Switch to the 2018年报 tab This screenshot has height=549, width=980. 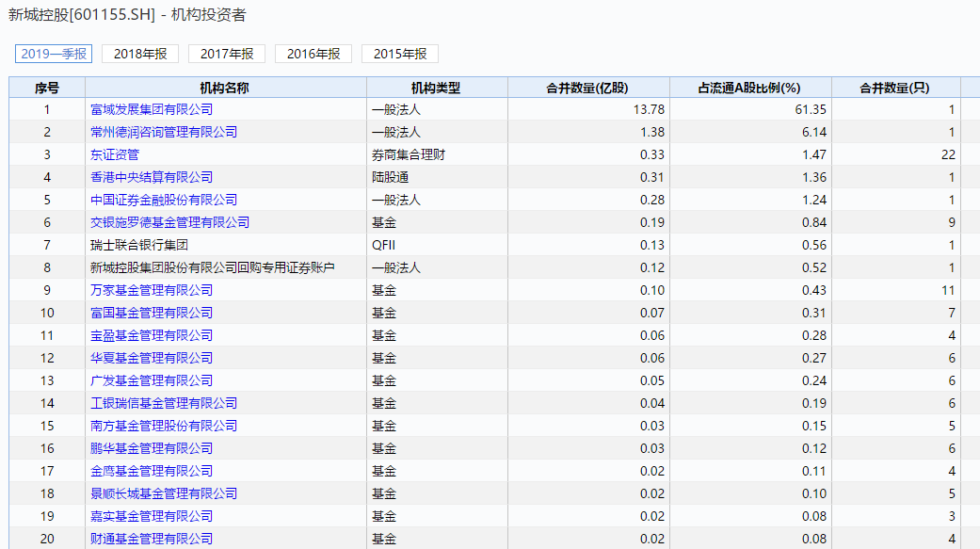coord(140,54)
